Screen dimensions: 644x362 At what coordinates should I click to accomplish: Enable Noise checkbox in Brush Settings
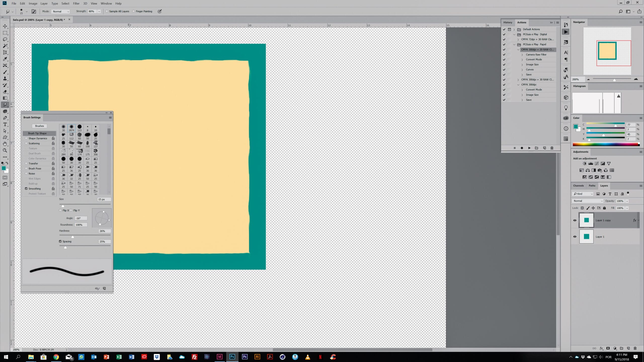(26, 173)
